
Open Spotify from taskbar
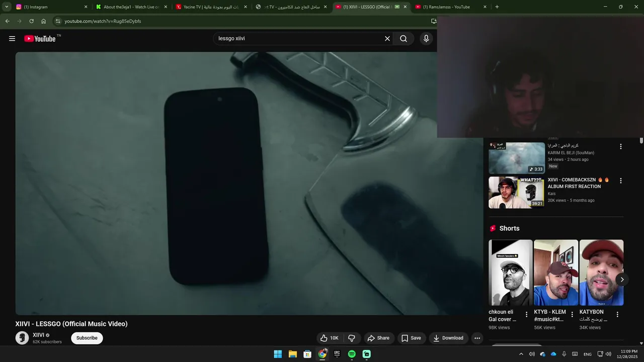352,354
